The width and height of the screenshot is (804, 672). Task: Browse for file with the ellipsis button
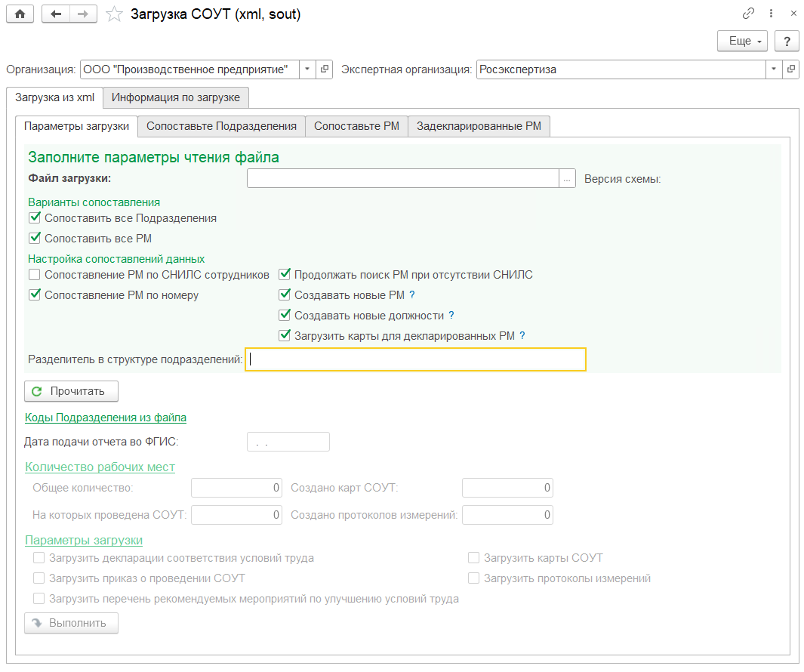tap(567, 178)
